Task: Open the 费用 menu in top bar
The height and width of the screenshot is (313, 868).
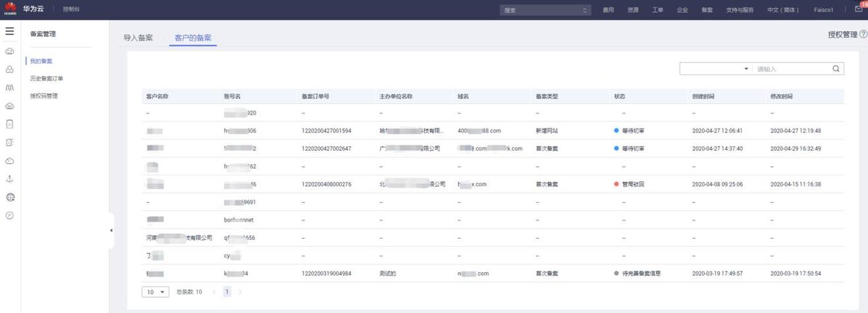Action: [608, 10]
